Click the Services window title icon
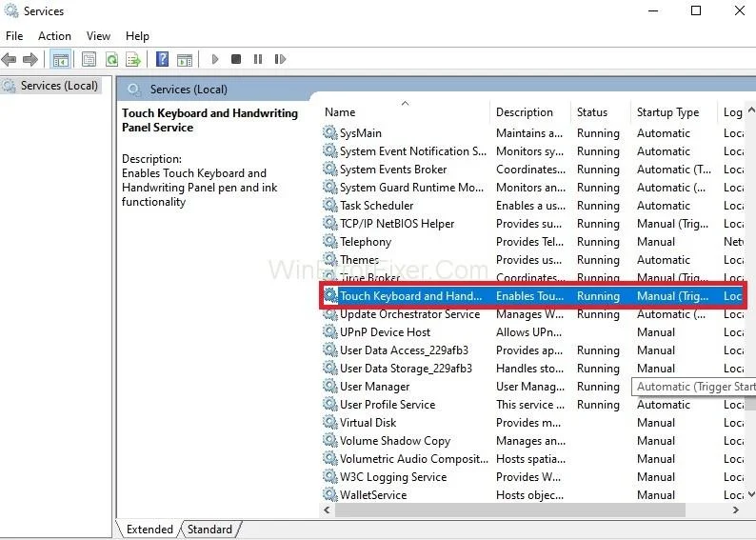 click(x=11, y=10)
